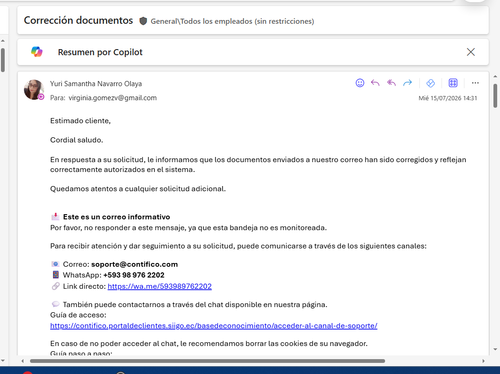This screenshot has width=500, height=374.
Task: Click the sensitivity shield icon
Action: [x=143, y=21]
